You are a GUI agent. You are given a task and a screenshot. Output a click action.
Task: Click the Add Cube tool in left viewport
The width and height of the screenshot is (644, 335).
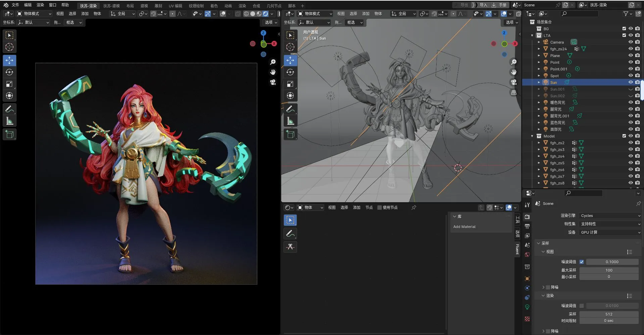[9, 134]
